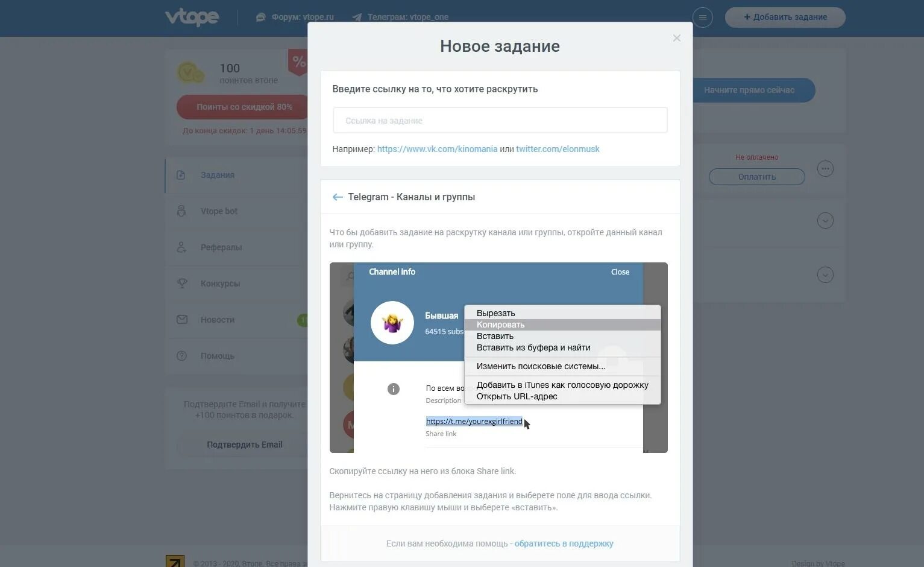This screenshot has height=567, width=924.
Task: Click the discount countdown timer text
Action: point(244,130)
